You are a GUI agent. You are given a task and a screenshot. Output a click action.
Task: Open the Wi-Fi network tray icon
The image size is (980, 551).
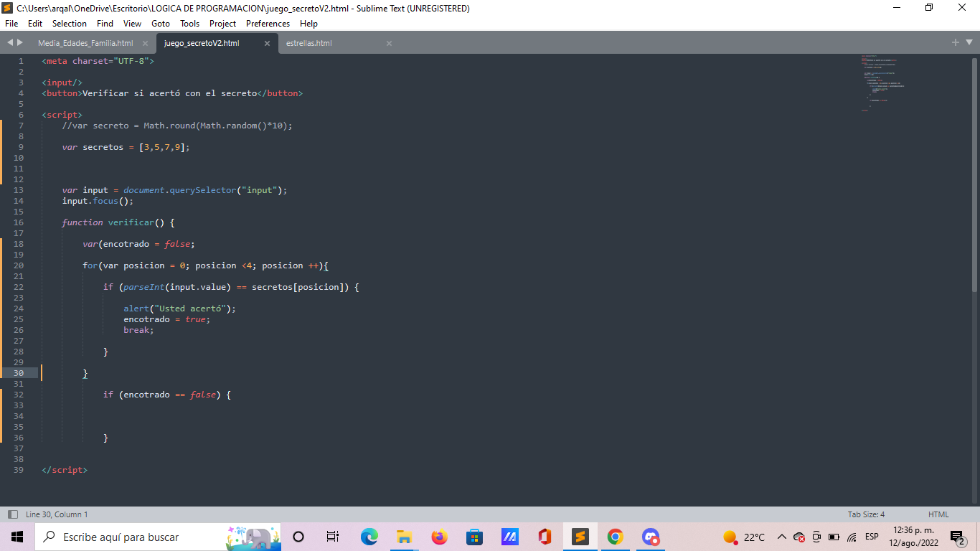point(852,537)
